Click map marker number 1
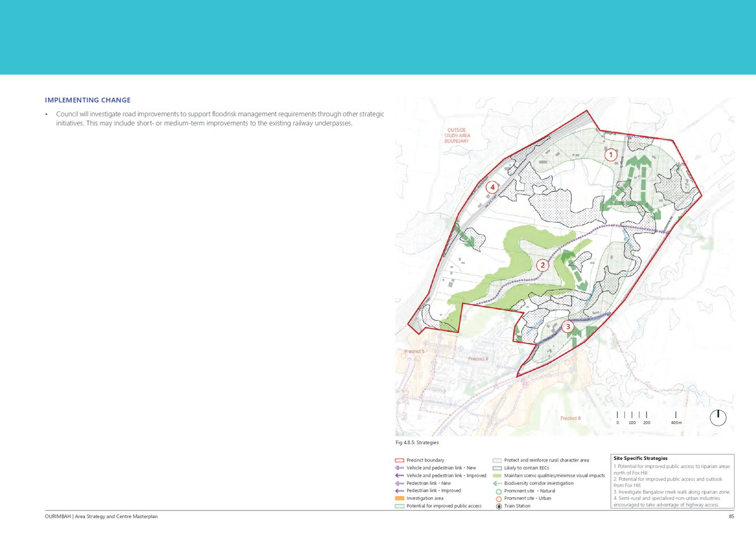 click(x=610, y=154)
